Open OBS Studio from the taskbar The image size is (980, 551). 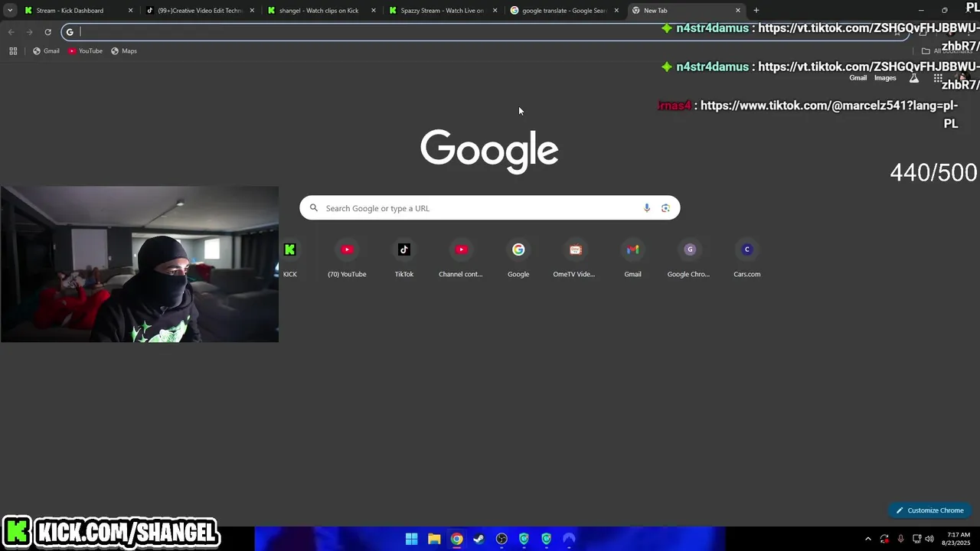(x=501, y=539)
